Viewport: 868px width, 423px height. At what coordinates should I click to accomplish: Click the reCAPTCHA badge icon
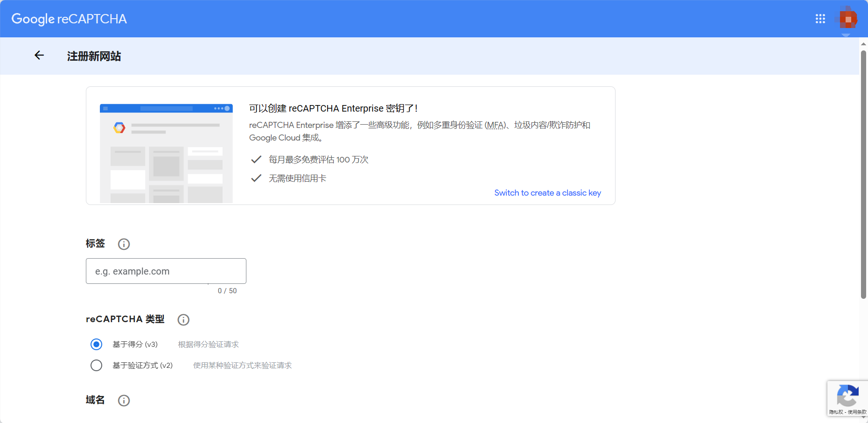[848, 395]
